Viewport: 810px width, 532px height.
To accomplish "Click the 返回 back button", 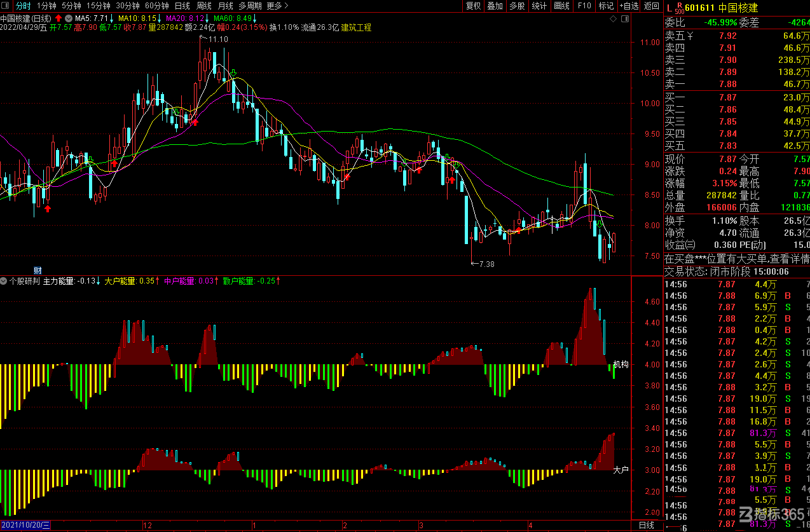I will click(x=651, y=6).
